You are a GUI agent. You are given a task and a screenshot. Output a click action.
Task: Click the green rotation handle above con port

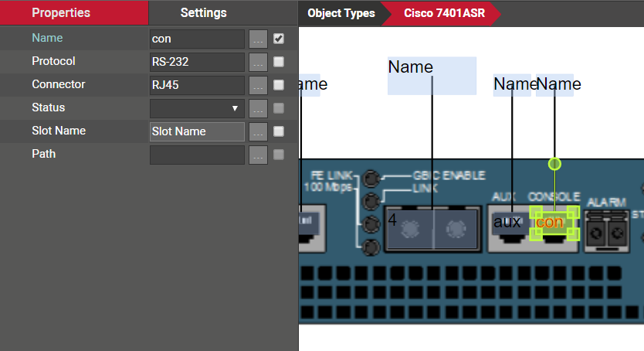coord(554,164)
